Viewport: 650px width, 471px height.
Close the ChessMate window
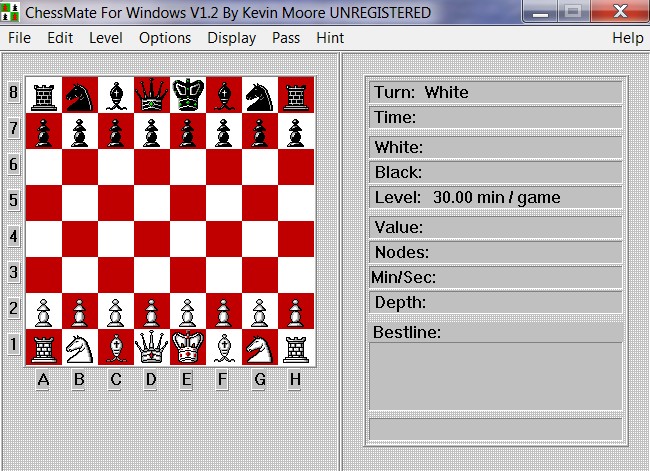[x=620, y=11]
